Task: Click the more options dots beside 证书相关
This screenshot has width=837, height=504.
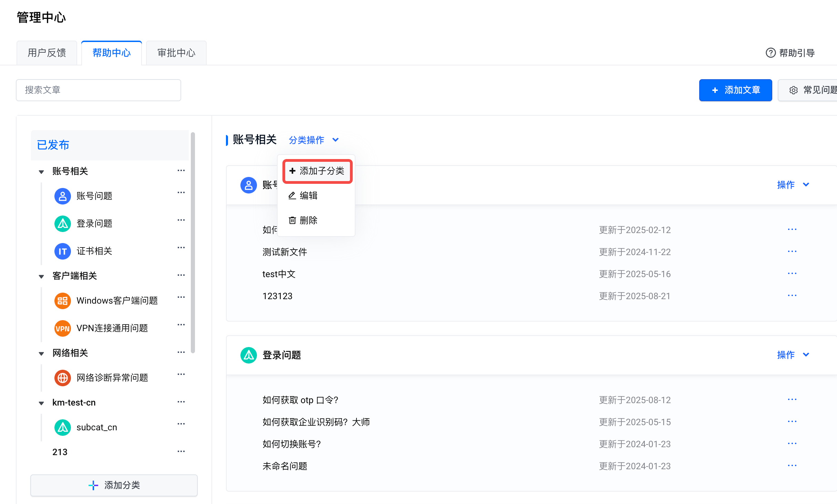Action: (x=181, y=248)
